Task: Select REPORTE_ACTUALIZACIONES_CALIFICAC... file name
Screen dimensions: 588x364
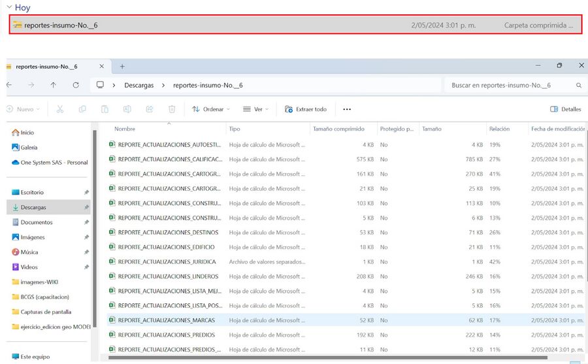Action: pos(171,159)
